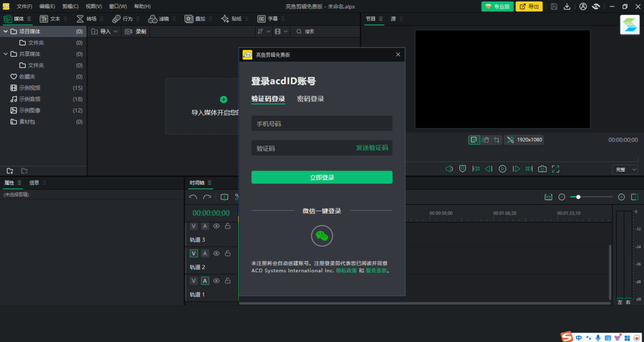The height and width of the screenshot is (342, 644).
Task: Open the 服务条款 link
Action: tap(376, 271)
